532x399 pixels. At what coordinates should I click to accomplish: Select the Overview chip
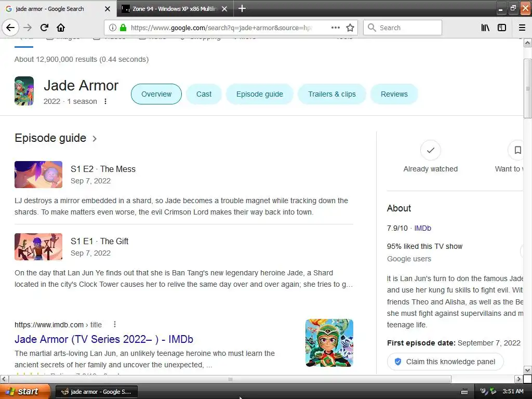pyautogui.click(x=156, y=94)
